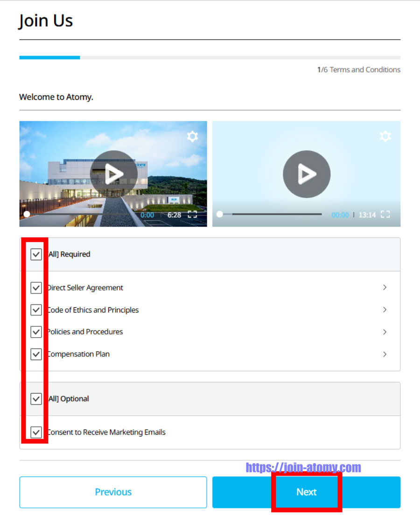Viewport: 420px width, 527px height.
Task: Click the right video seek bar handle
Action: pyautogui.click(x=219, y=214)
